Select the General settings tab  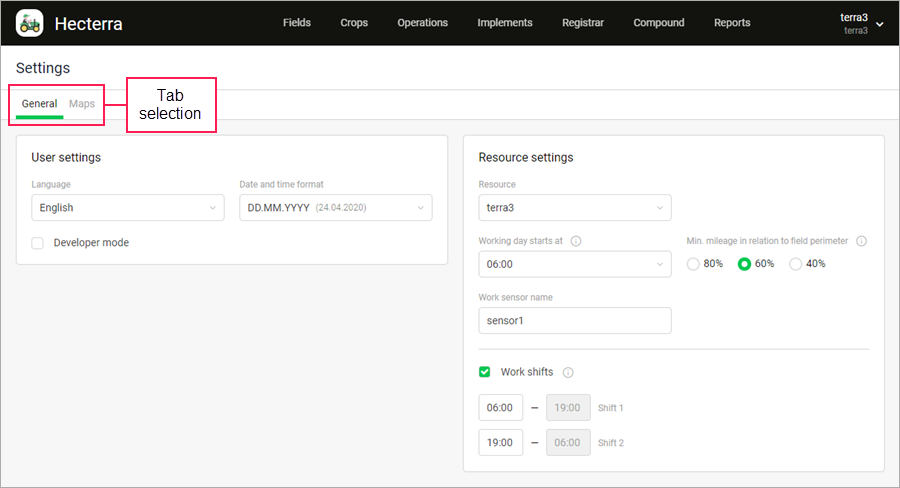[x=40, y=104]
